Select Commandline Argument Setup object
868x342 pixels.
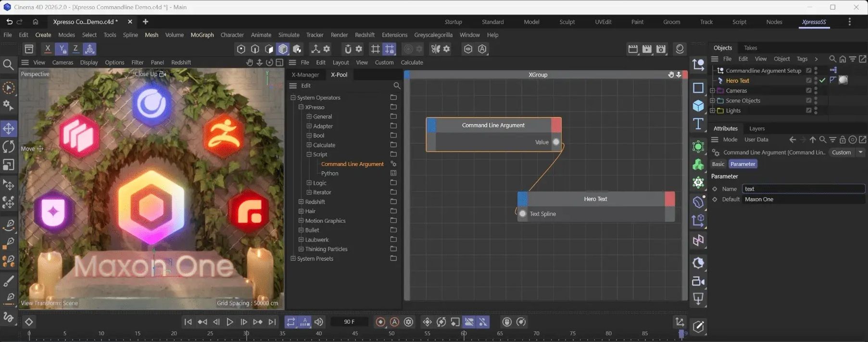coord(763,71)
